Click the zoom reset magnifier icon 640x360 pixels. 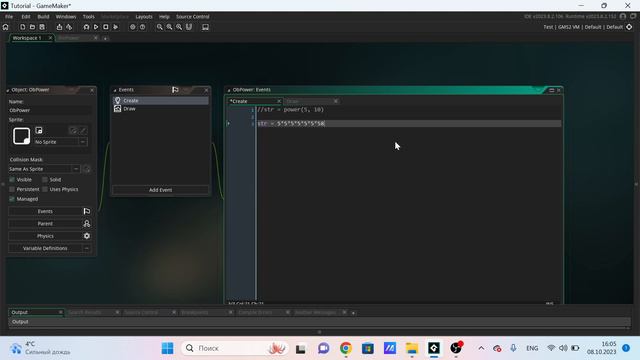169,27
